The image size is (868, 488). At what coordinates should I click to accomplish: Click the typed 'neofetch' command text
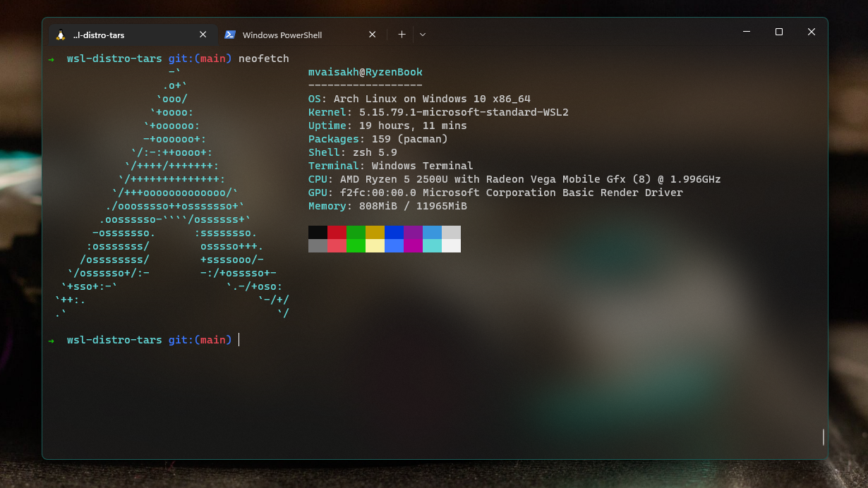264,59
